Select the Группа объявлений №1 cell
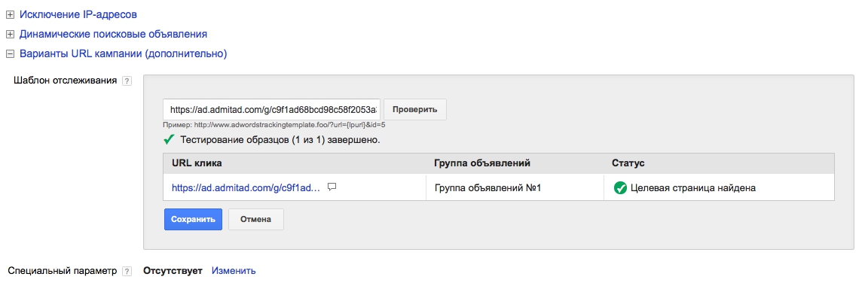868x289 pixels. tap(515, 188)
